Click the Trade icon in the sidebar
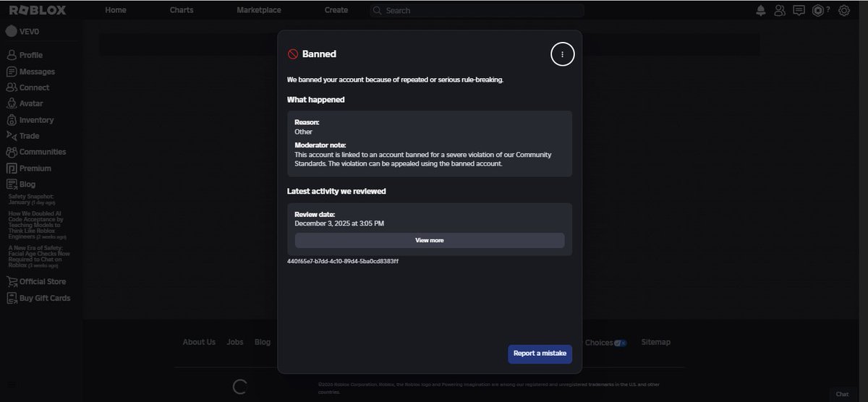The height and width of the screenshot is (402, 868). (x=12, y=136)
